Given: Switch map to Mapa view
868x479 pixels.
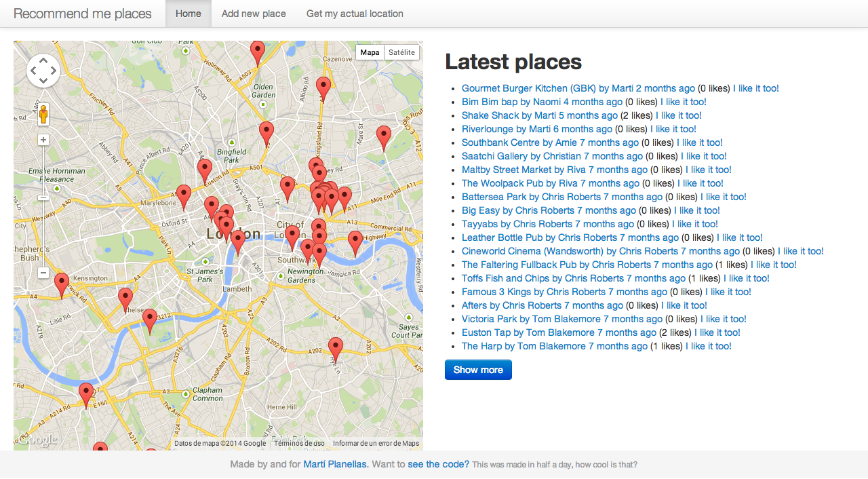Looking at the screenshot, I should click(x=370, y=52).
